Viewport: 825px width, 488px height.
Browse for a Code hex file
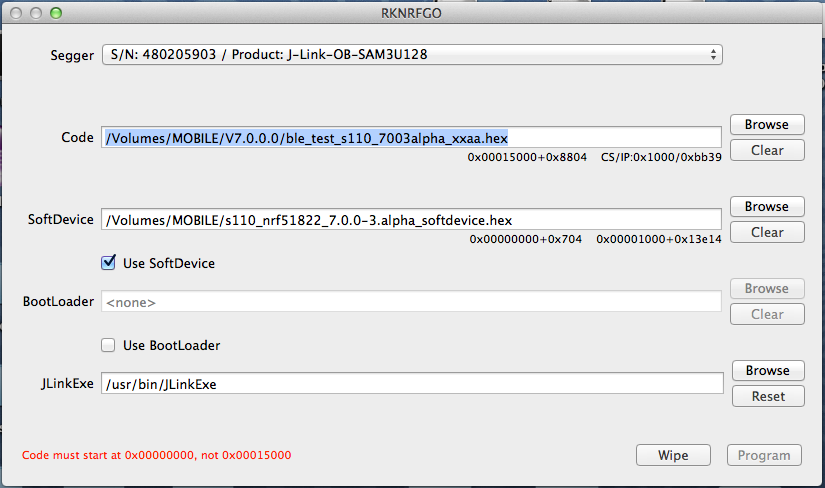pyautogui.click(x=767, y=125)
